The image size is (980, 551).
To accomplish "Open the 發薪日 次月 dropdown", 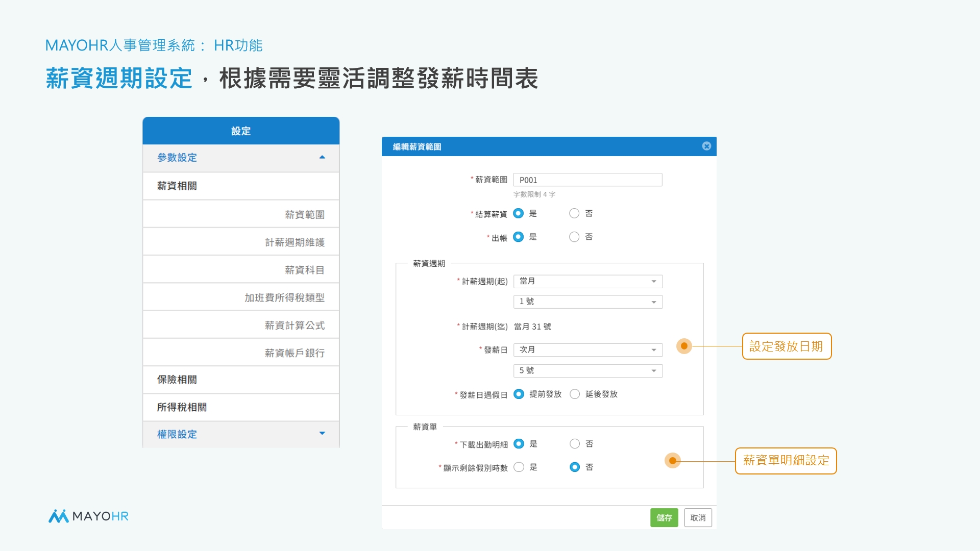I will 588,349.
